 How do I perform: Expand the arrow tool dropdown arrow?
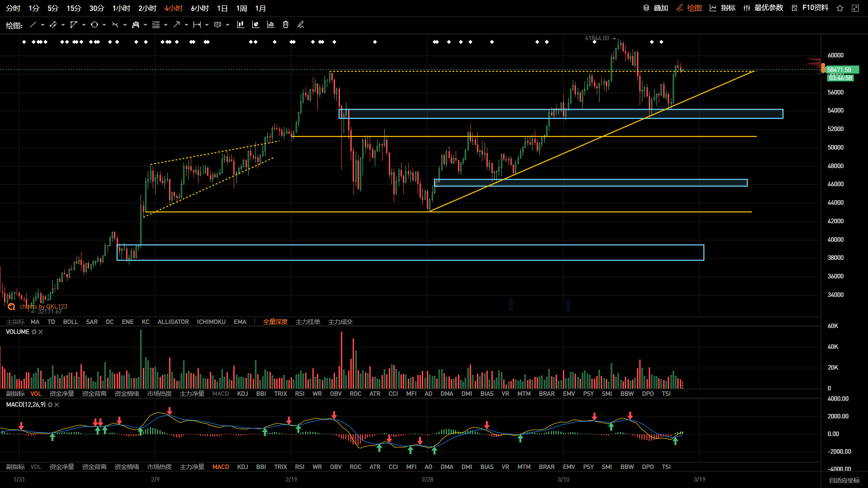(186, 25)
